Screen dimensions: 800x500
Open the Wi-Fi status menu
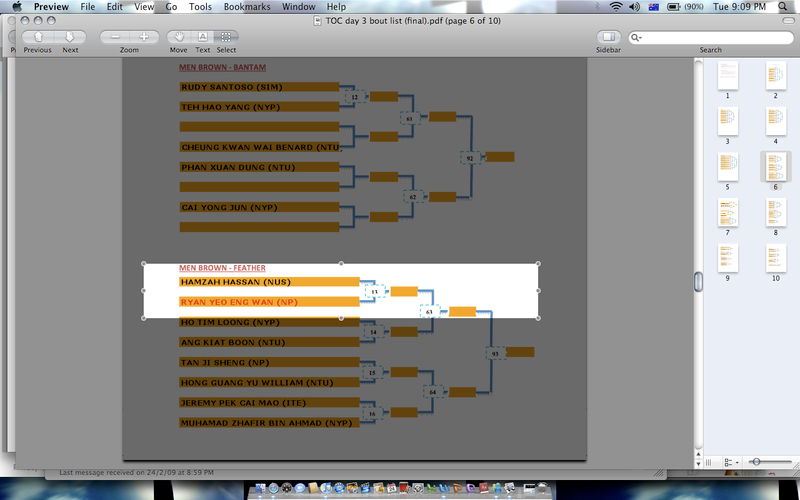[x=617, y=6]
